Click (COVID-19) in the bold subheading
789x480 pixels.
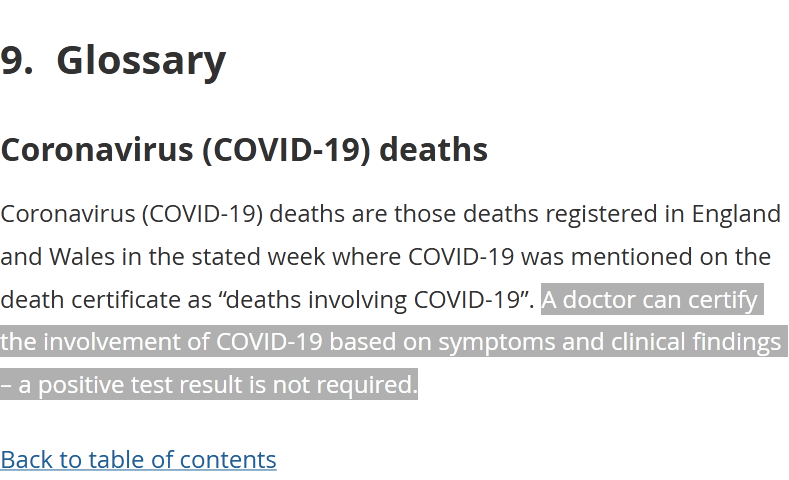tap(287, 150)
